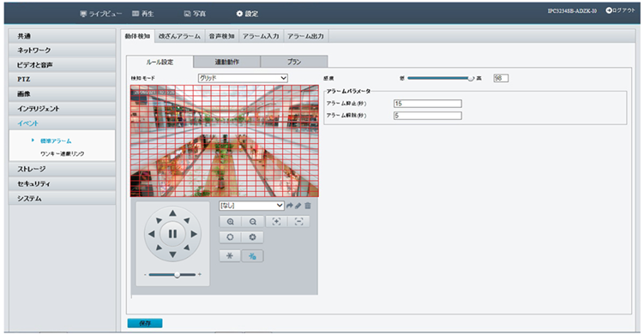Click the アラーム解除 field showing 5
644x335 pixels.
(428, 116)
